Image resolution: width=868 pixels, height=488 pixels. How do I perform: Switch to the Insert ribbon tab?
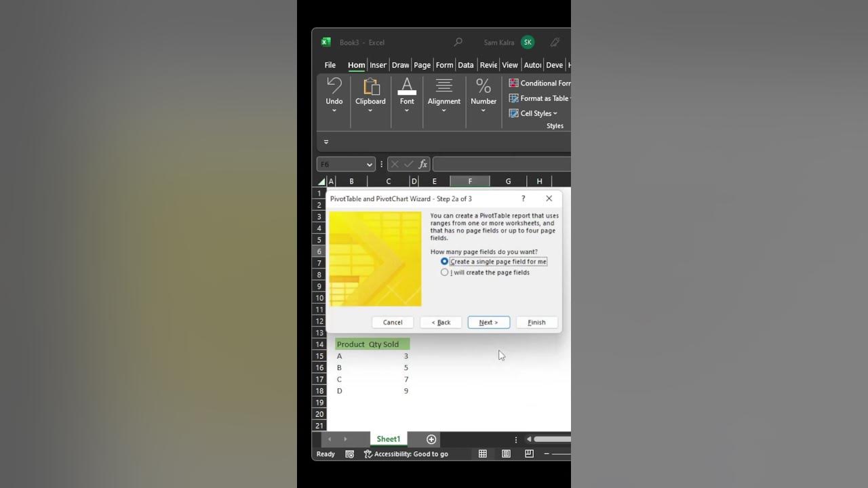pyautogui.click(x=378, y=65)
